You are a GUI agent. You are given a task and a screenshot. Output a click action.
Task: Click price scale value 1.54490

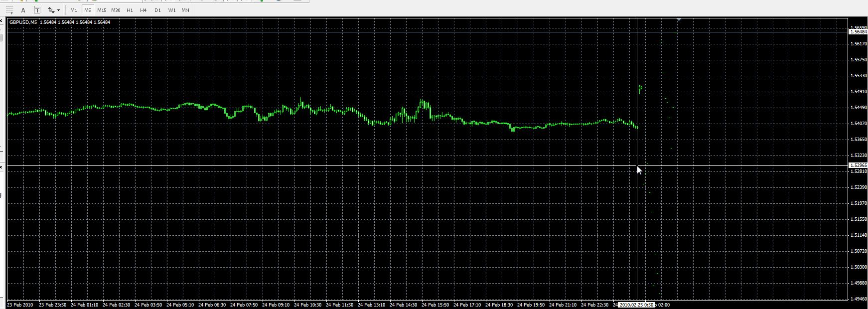859,108
